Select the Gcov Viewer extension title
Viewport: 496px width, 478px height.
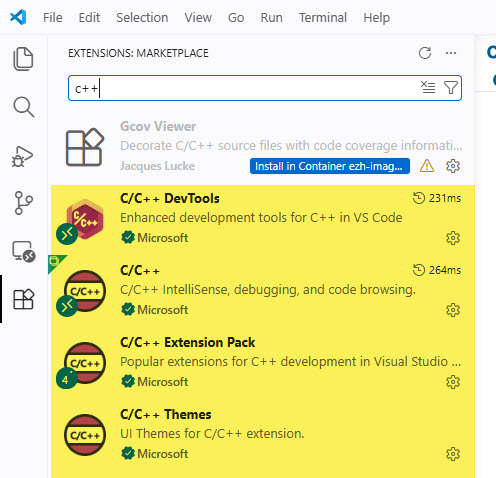click(x=158, y=126)
